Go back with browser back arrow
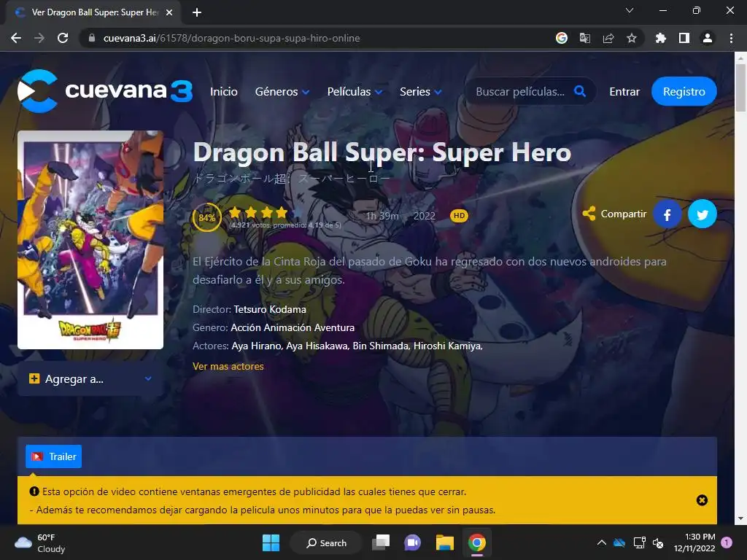The width and height of the screenshot is (747, 560). (x=16, y=38)
